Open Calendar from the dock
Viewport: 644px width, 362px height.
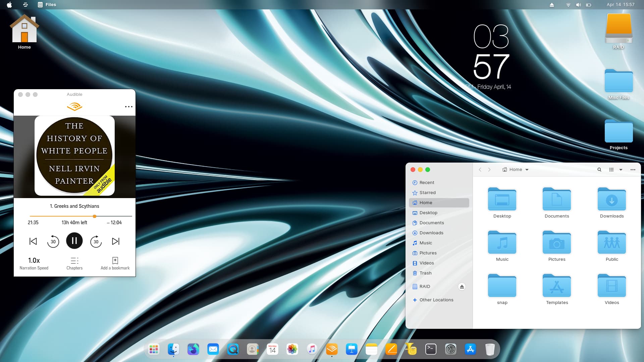pos(272,349)
